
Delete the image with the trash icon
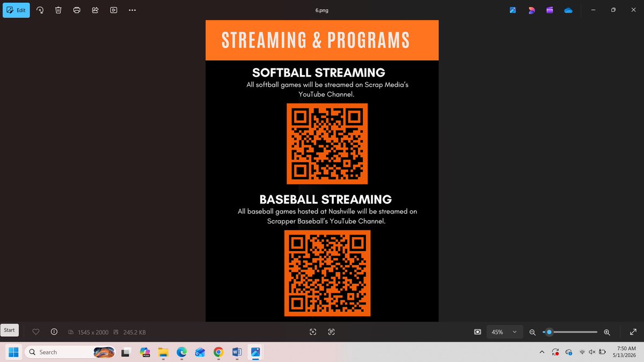58,10
